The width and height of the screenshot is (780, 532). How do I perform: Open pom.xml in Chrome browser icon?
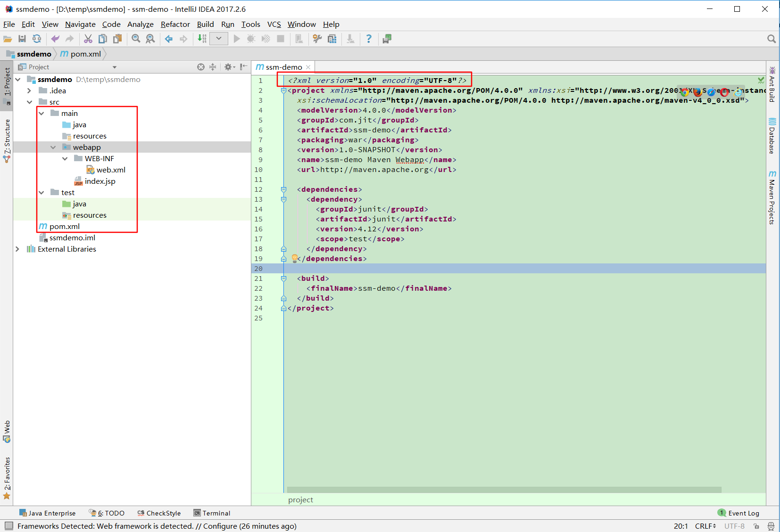(685, 92)
